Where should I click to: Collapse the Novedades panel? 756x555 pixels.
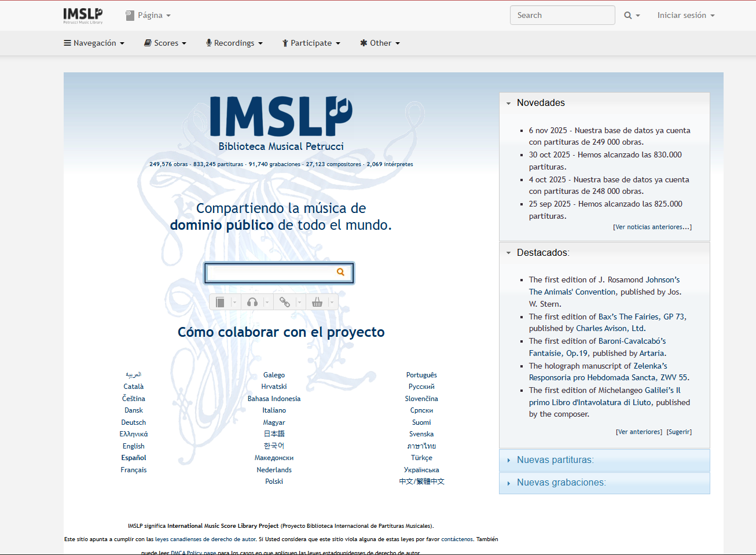coord(509,103)
